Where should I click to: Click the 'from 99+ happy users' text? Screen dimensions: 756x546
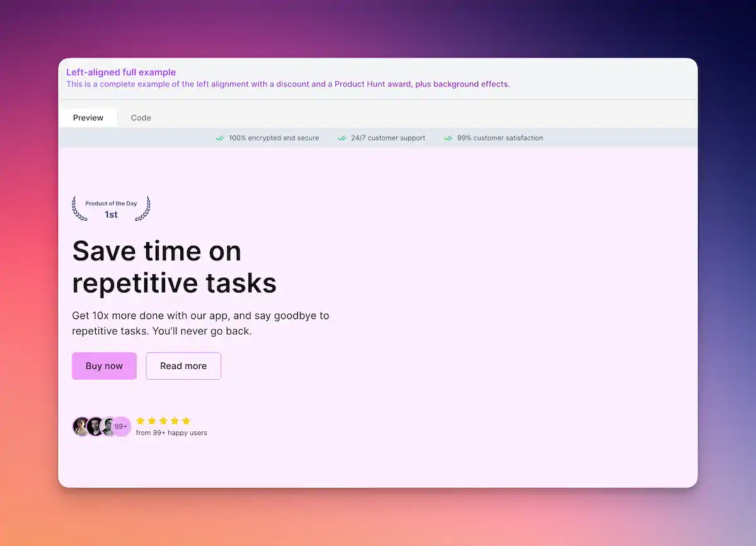[171, 433]
